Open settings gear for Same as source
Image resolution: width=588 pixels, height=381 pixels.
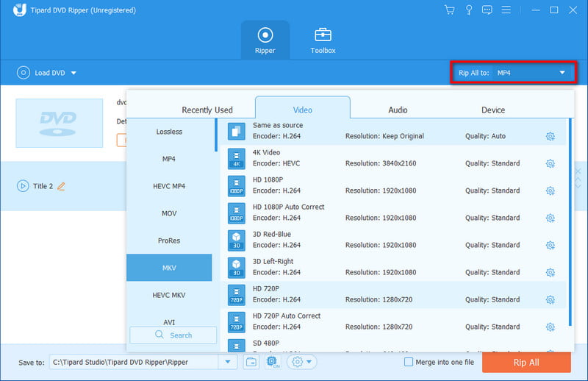tap(550, 136)
